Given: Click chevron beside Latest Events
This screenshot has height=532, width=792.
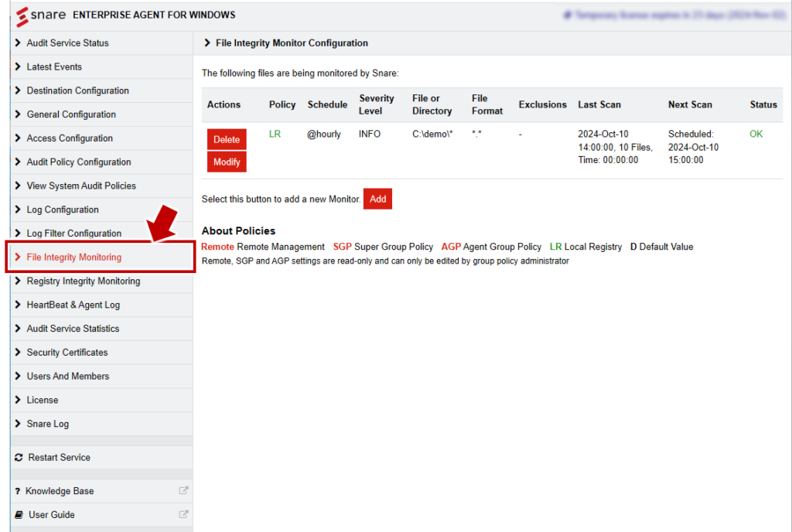Looking at the screenshot, I should (18, 66).
